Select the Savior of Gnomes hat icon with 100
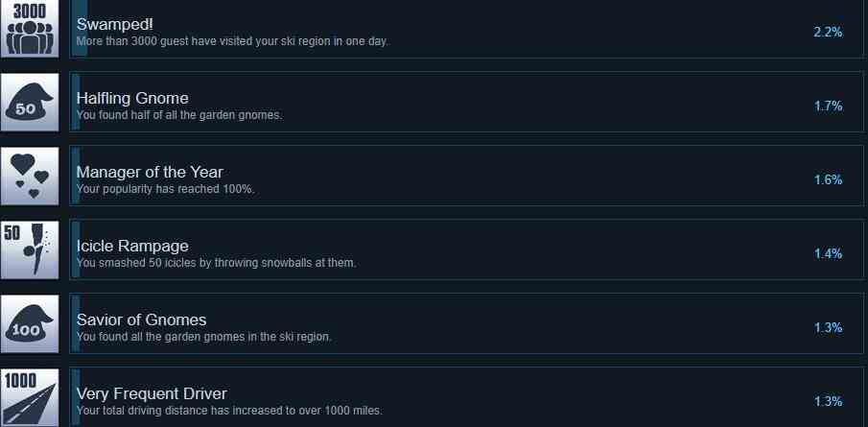 (30, 324)
